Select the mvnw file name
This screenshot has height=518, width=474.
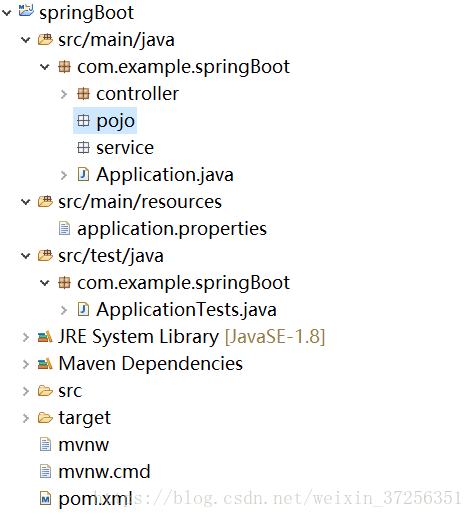[x=84, y=445]
